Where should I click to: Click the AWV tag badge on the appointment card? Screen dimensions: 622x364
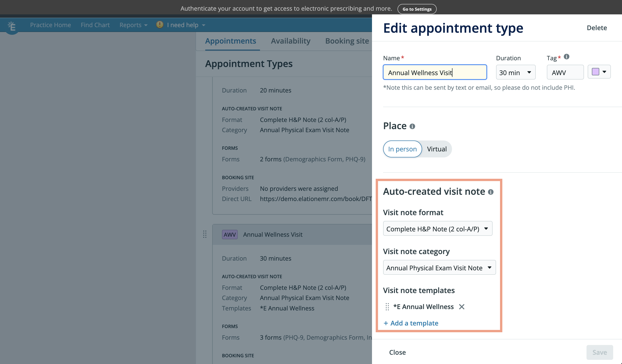click(230, 234)
